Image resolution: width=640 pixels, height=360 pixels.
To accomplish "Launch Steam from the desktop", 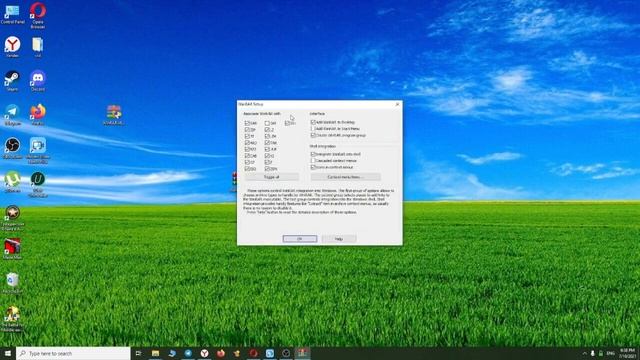I will [12, 81].
